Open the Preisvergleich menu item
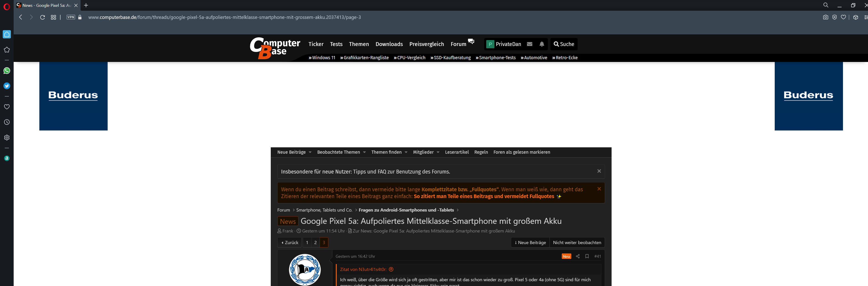 click(x=426, y=44)
